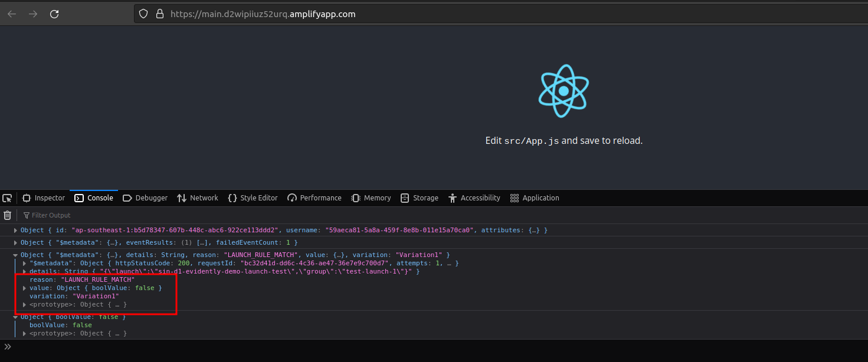Screen dimensions: 868x362
Task: Open the Style Editor tab
Action: click(253, 198)
